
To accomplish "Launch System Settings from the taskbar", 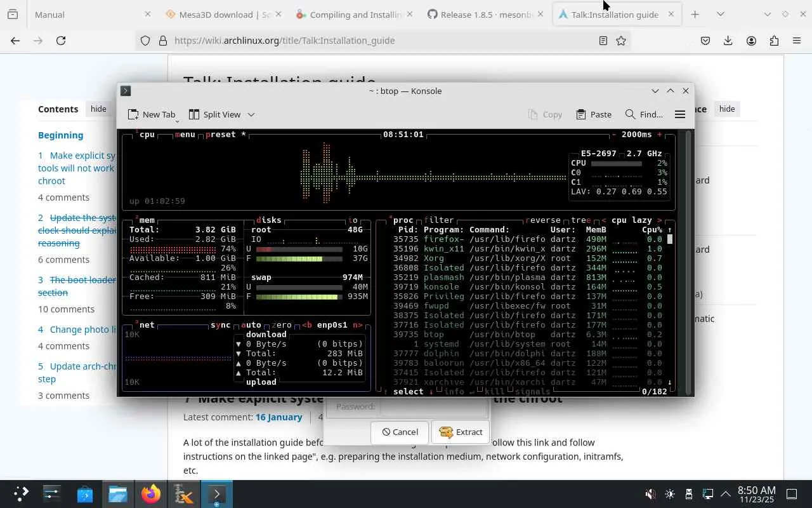I will pos(52,493).
